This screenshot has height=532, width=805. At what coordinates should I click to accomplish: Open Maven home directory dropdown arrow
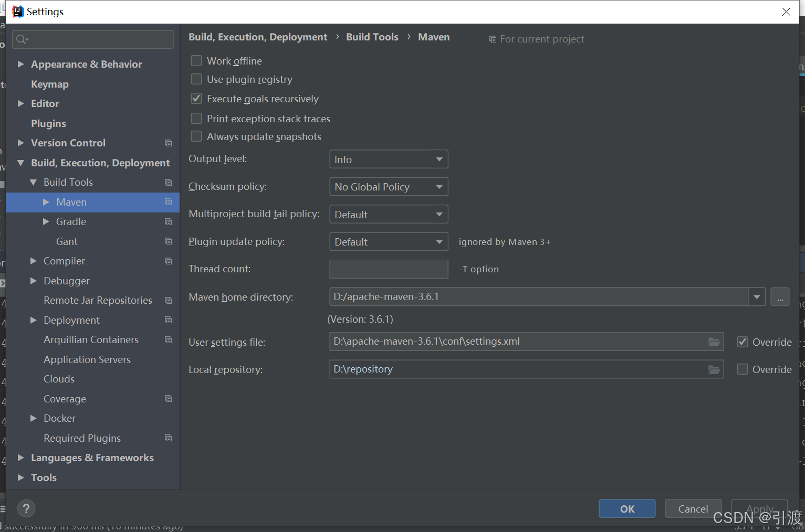(x=757, y=297)
